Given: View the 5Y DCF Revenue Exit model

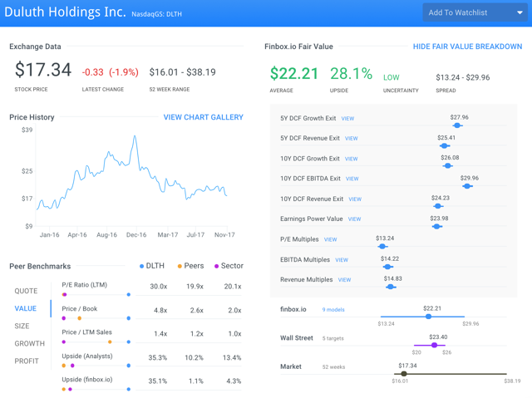Looking at the screenshot, I should click(351, 139).
